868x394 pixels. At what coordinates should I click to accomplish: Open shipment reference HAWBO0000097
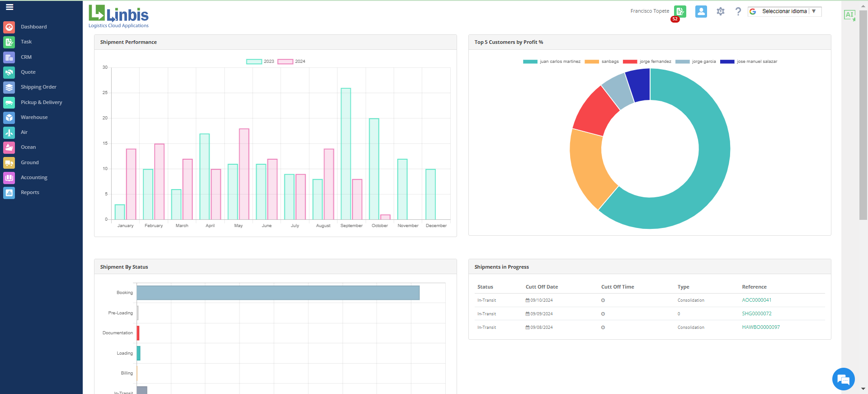point(761,327)
